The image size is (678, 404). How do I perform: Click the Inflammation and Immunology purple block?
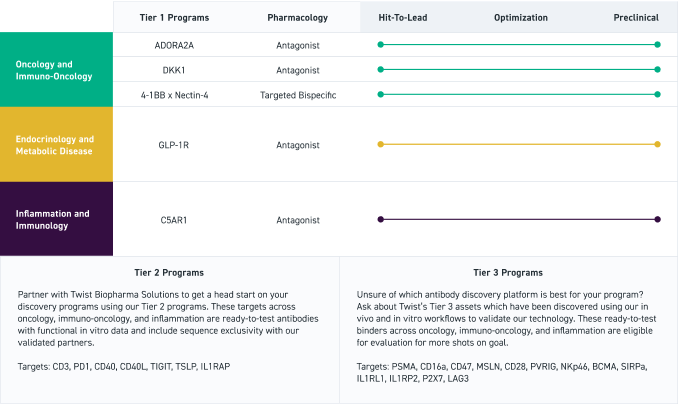click(56, 219)
